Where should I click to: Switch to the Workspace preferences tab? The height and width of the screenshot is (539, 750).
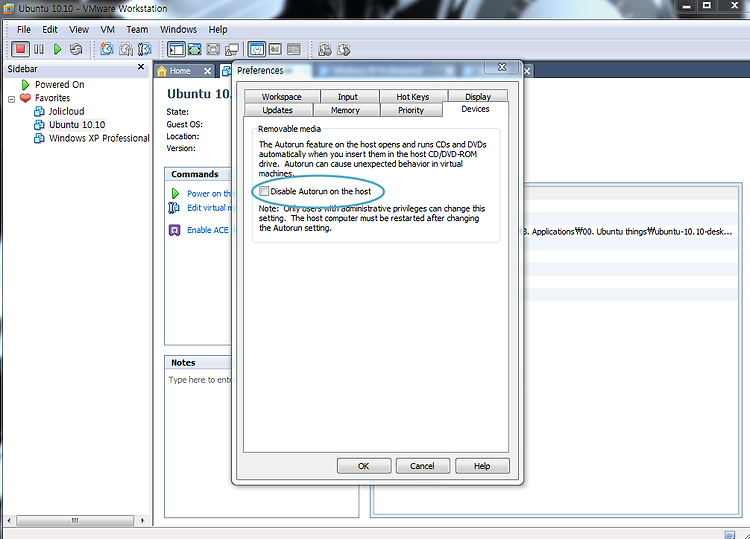[x=282, y=97]
